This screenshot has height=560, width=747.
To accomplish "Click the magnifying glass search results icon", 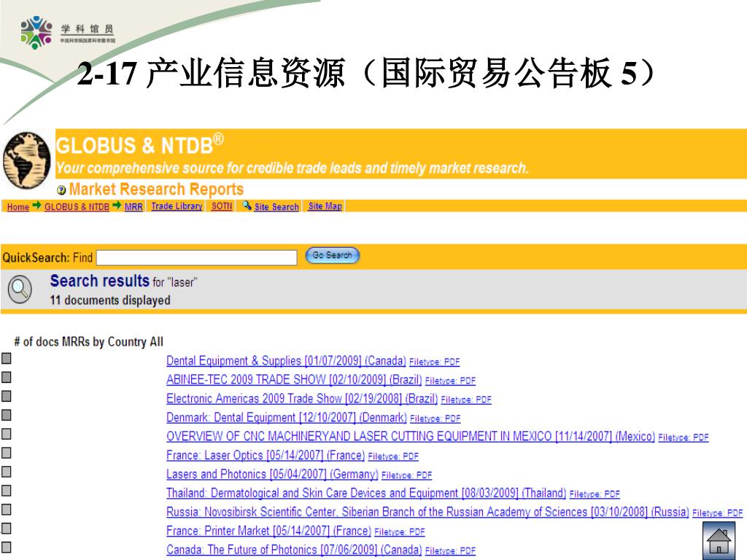I will [20, 289].
